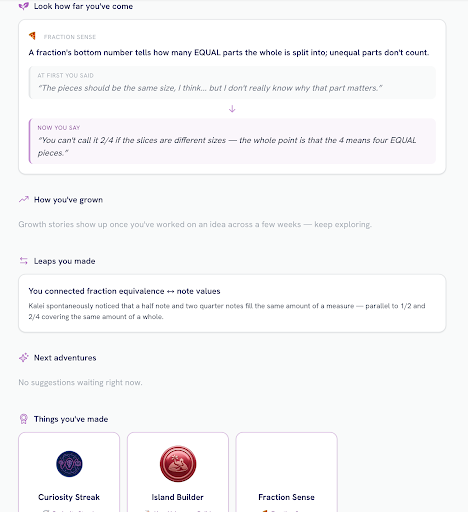Click the 'Next adventures' heading
Viewport: 468px width, 512px height.
click(x=65, y=358)
